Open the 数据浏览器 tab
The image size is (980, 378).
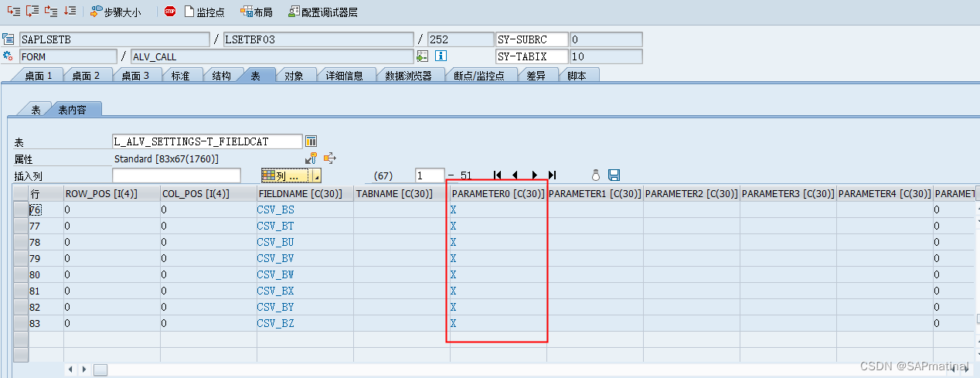410,76
